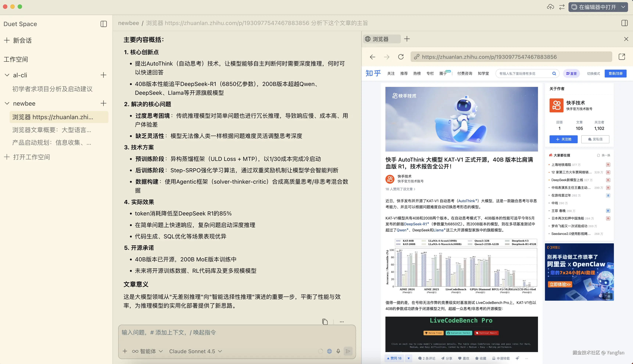Click the copy response icon
This screenshot has height=364, width=633.
325,322
